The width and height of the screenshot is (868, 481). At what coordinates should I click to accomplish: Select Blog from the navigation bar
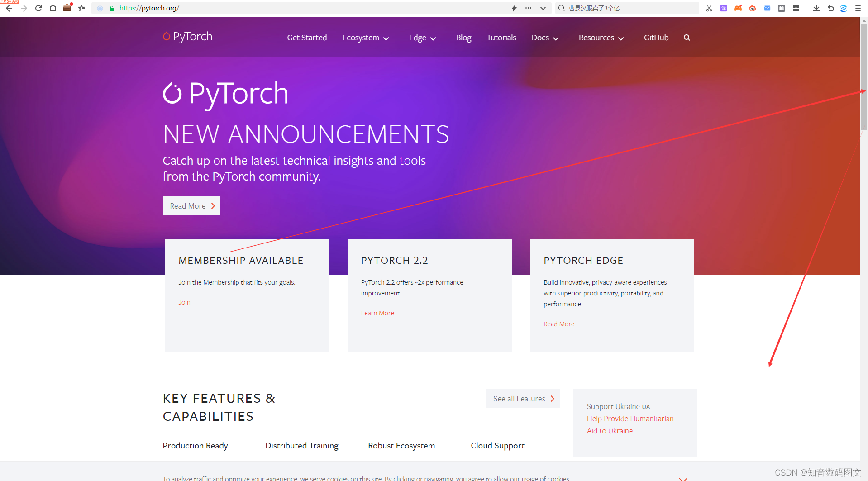coord(463,38)
